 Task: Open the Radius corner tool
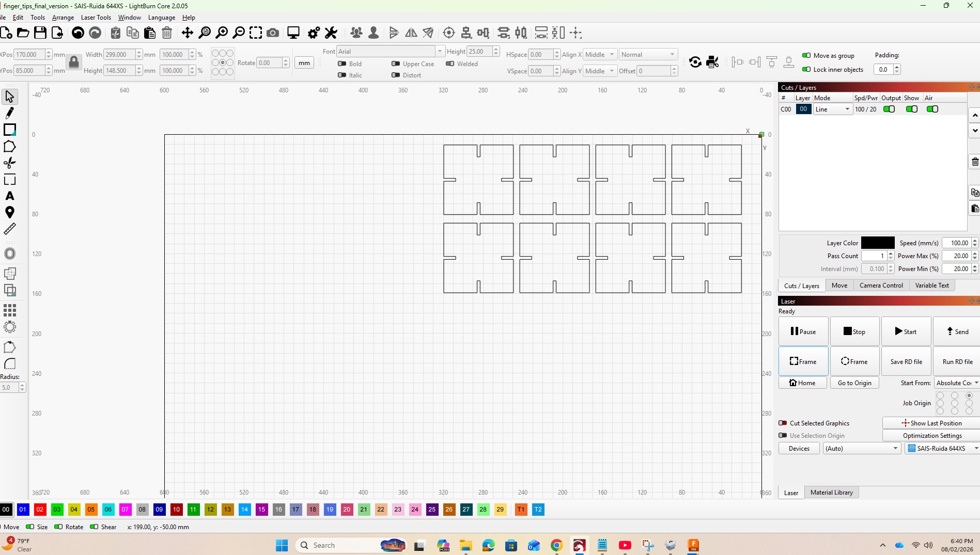[10, 363]
